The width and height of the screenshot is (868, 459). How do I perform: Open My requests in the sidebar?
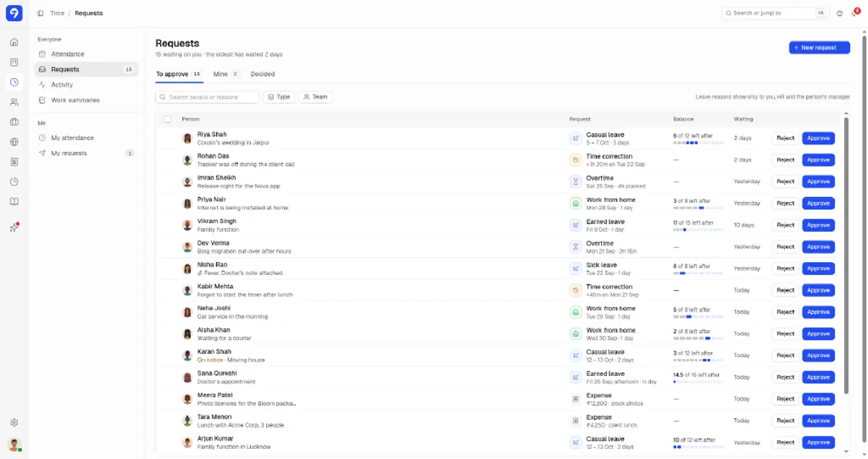point(86,153)
